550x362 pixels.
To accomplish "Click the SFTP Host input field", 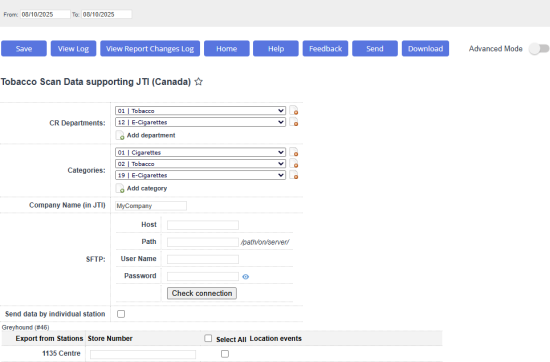I will [203, 225].
